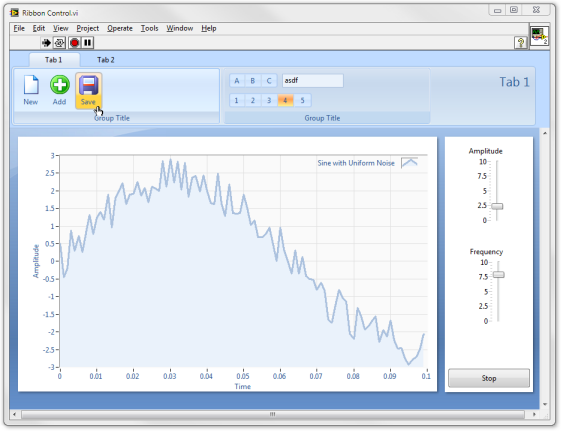Switch to ribbon Tab 2
The image size is (561, 431).
[106, 60]
